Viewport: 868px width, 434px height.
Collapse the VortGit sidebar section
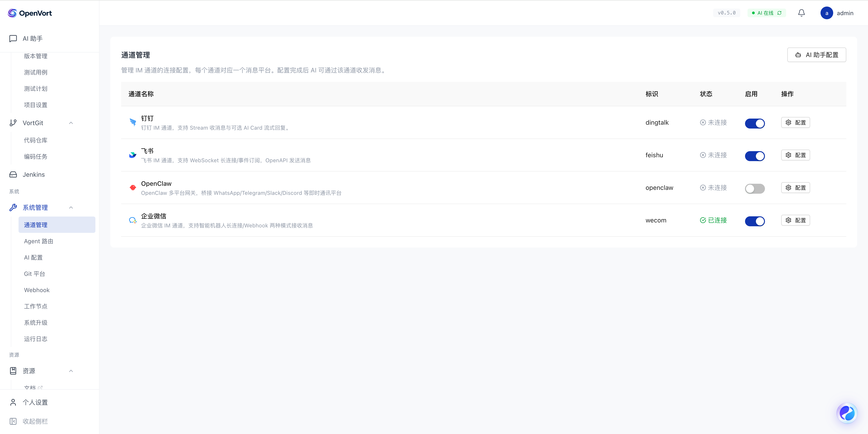tap(71, 123)
